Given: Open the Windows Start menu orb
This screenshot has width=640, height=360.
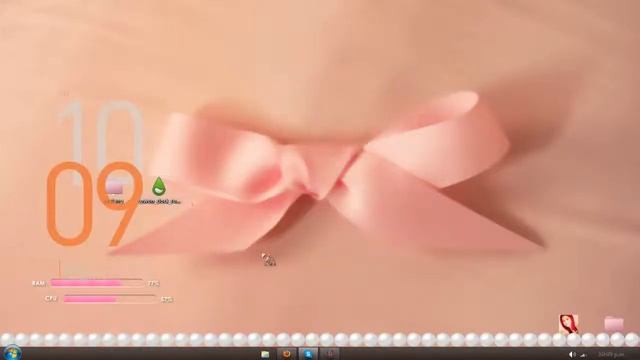Looking at the screenshot, I should point(12,353).
